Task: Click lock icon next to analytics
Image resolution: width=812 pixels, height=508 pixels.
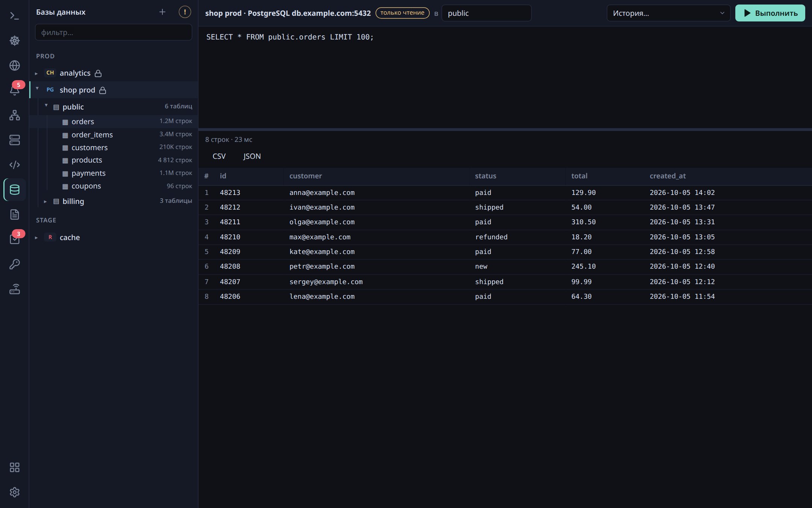Action: click(98, 73)
